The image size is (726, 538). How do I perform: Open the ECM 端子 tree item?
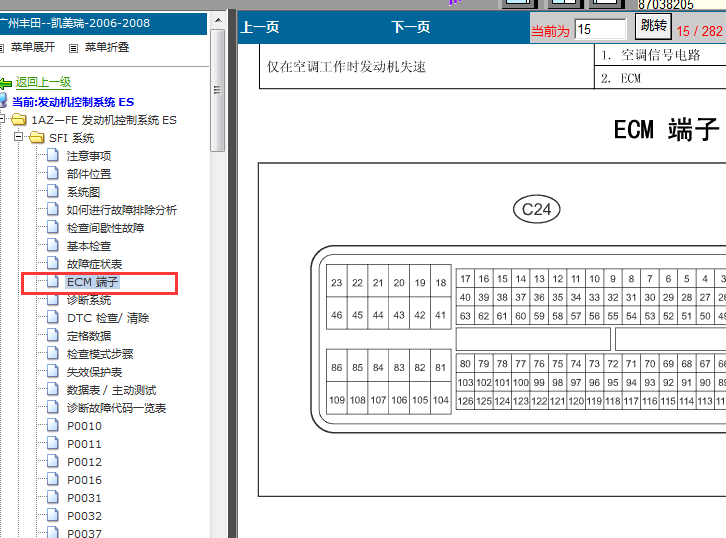(93, 282)
